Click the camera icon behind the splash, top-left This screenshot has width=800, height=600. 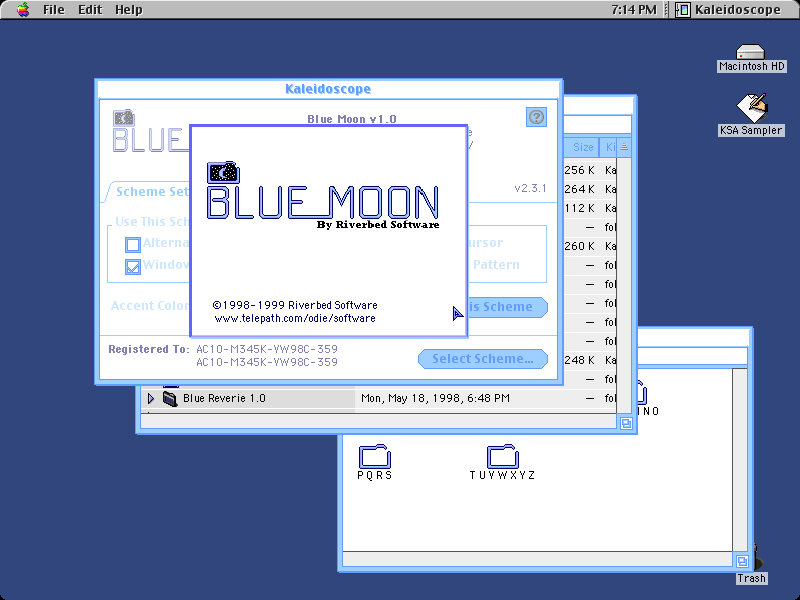123,118
